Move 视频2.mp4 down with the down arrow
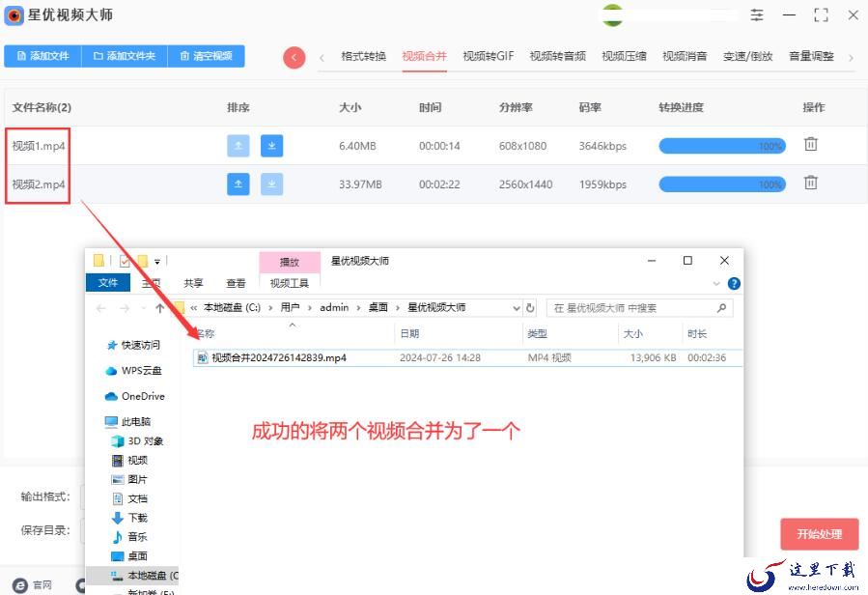The width and height of the screenshot is (868, 595). point(272,184)
